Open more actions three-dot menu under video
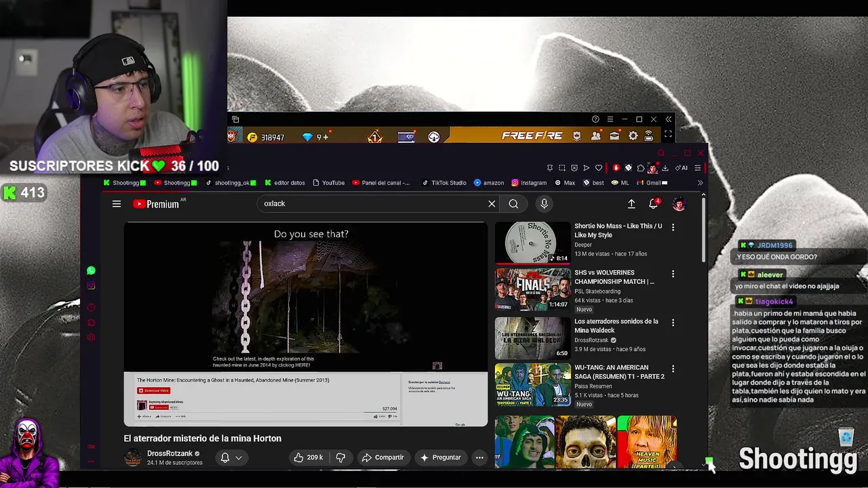The width and height of the screenshot is (868, 488). tap(479, 457)
